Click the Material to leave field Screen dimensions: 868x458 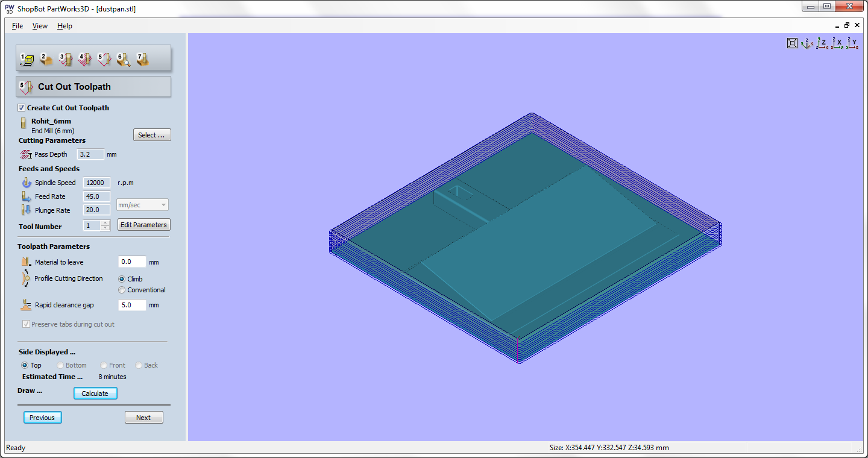(132, 262)
